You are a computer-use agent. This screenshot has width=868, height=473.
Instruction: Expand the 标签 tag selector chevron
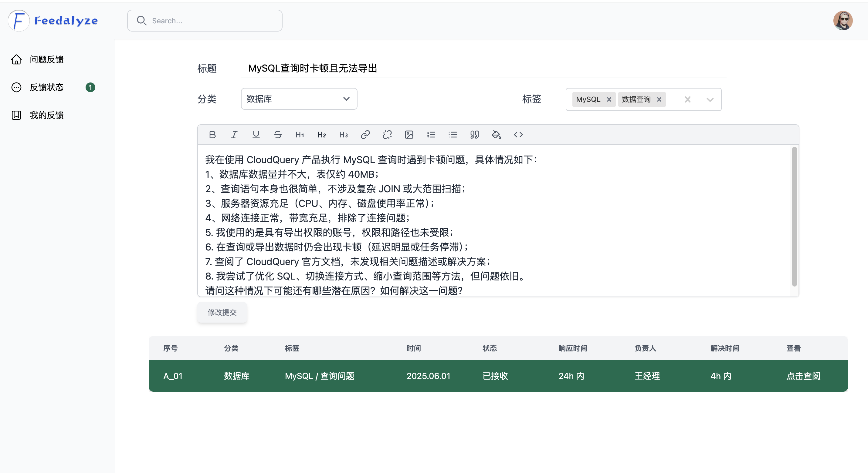pyautogui.click(x=710, y=99)
